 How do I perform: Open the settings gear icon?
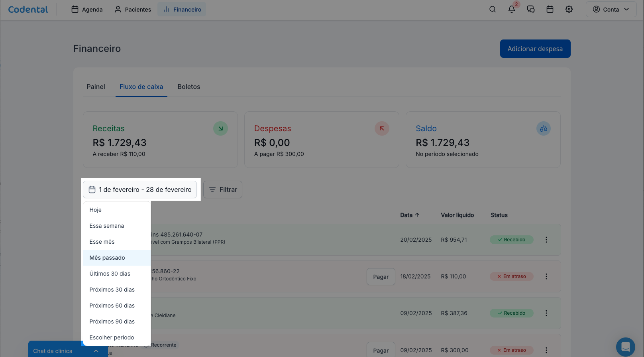(569, 9)
